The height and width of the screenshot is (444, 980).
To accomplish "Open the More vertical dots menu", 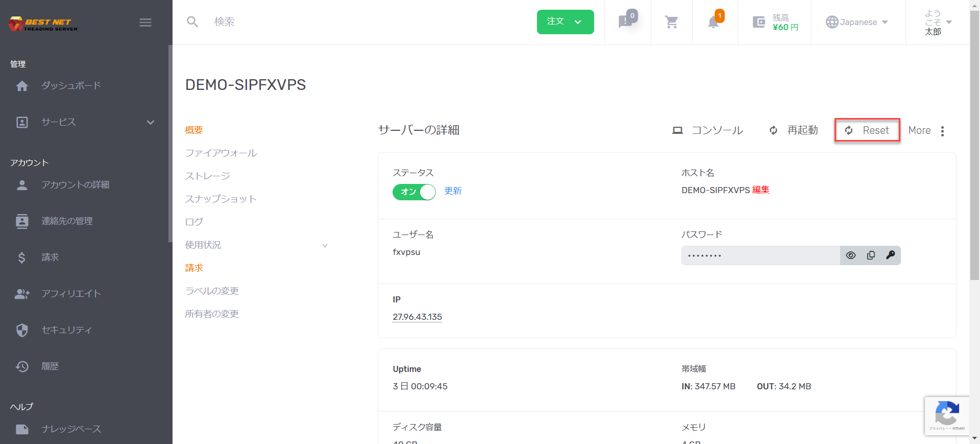I will 942,131.
